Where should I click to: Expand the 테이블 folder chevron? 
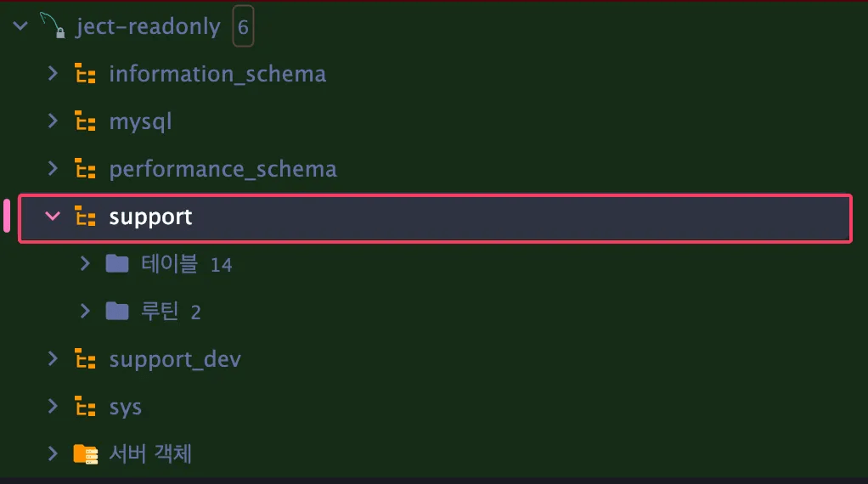pos(85,264)
